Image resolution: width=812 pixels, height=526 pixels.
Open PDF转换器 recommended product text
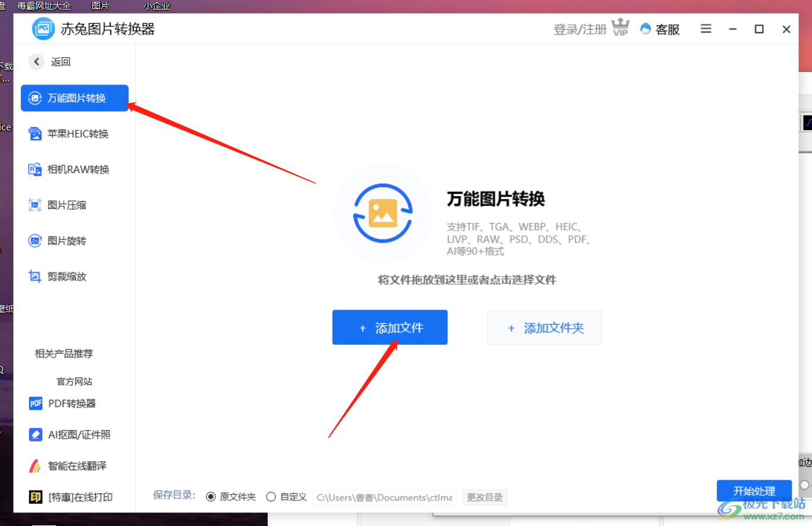click(x=72, y=404)
